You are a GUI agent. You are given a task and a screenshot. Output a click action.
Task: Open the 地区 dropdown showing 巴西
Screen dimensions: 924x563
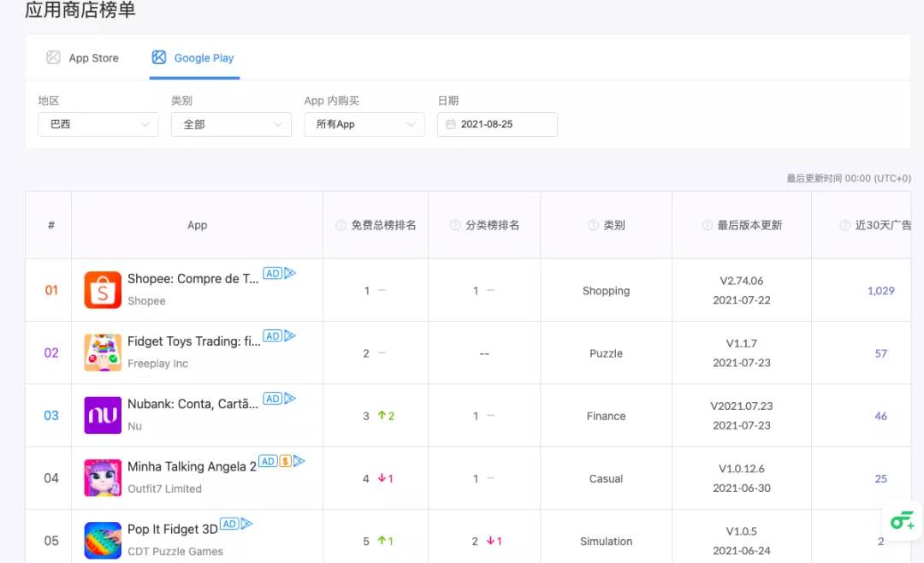pos(98,124)
